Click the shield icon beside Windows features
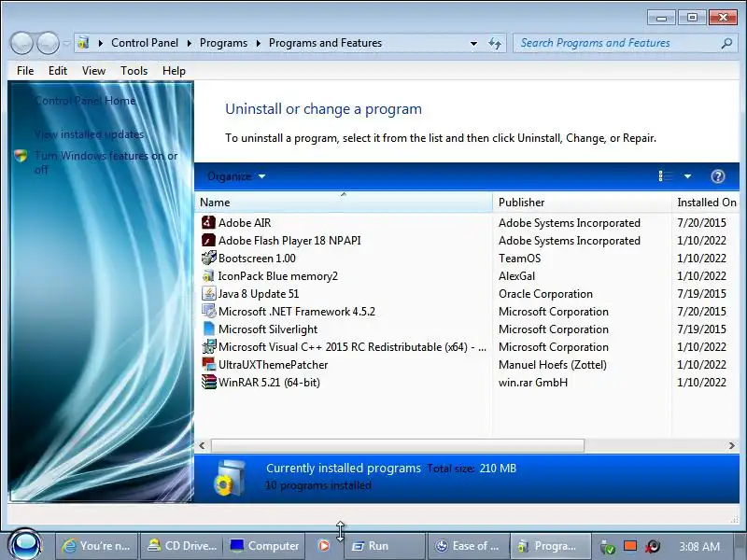The width and height of the screenshot is (747, 560). (x=21, y=156)
